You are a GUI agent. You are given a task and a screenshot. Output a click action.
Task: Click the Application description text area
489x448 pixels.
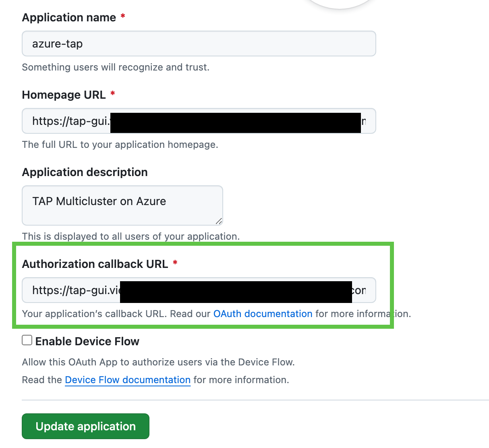tap(122, 205)
